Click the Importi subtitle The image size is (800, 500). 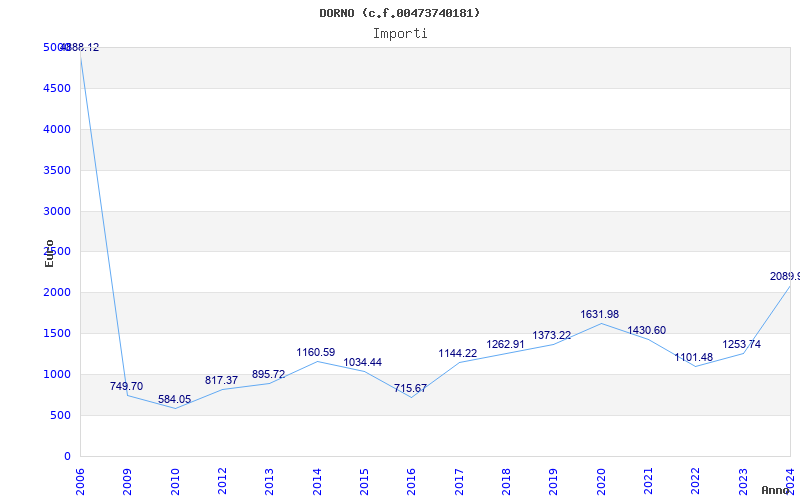pyautogui.click(x=400, y=34)
